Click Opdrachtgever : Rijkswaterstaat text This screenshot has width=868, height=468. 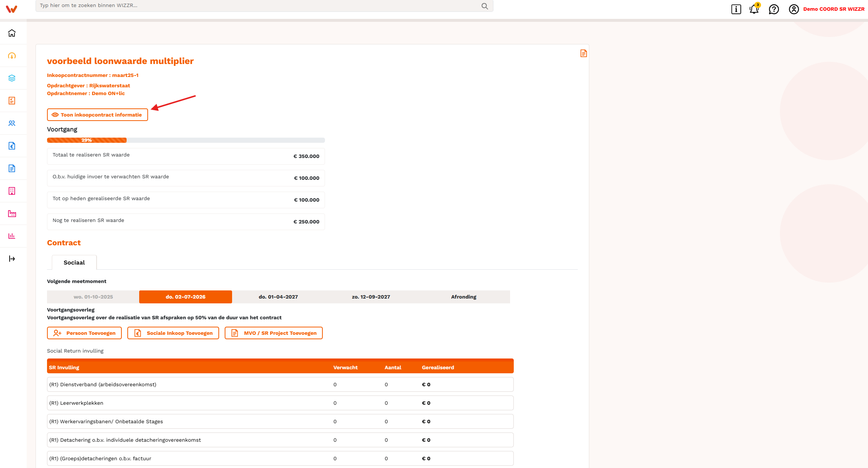coord(88,85)
